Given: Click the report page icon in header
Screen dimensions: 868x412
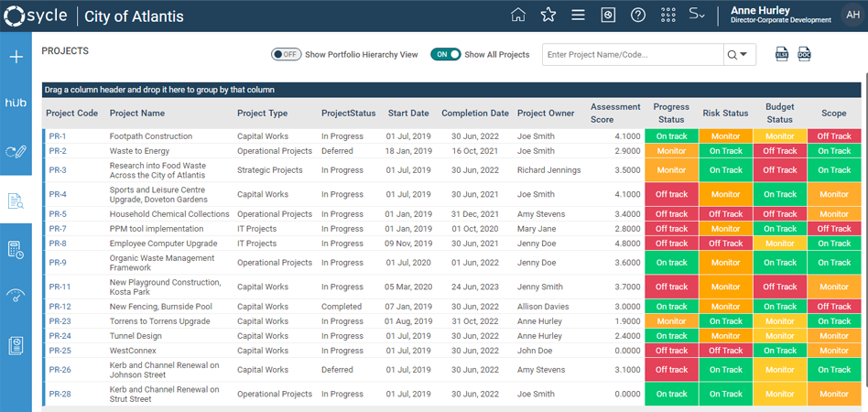Looking at the screenshot, I should point(608,15).
